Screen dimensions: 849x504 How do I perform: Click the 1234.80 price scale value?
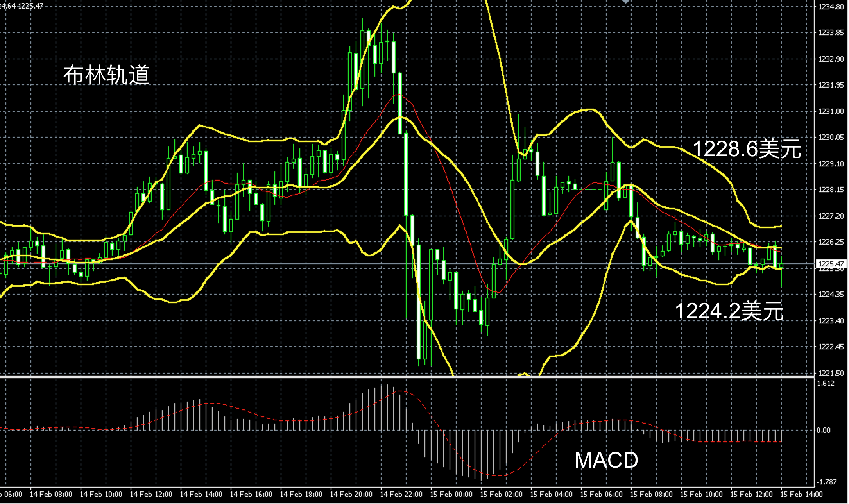[831, 7]
